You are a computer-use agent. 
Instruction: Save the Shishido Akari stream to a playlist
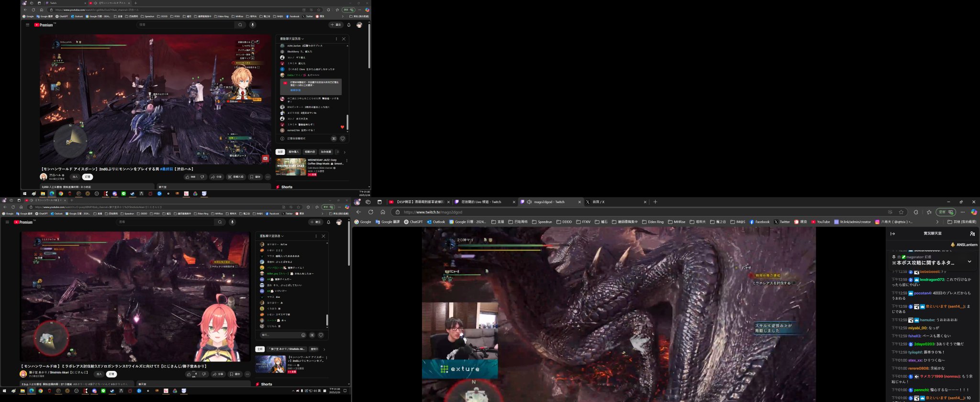[x=235, y=374]
